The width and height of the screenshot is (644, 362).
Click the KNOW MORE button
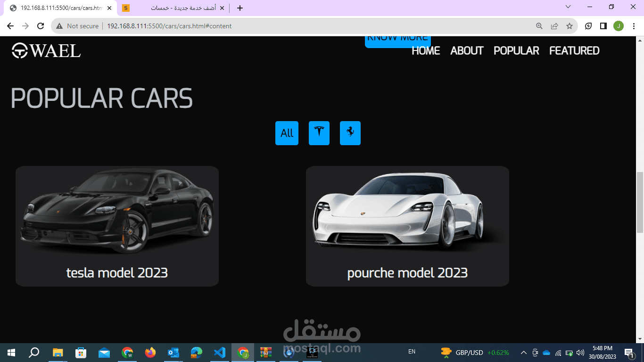click(x=397, y=41)
